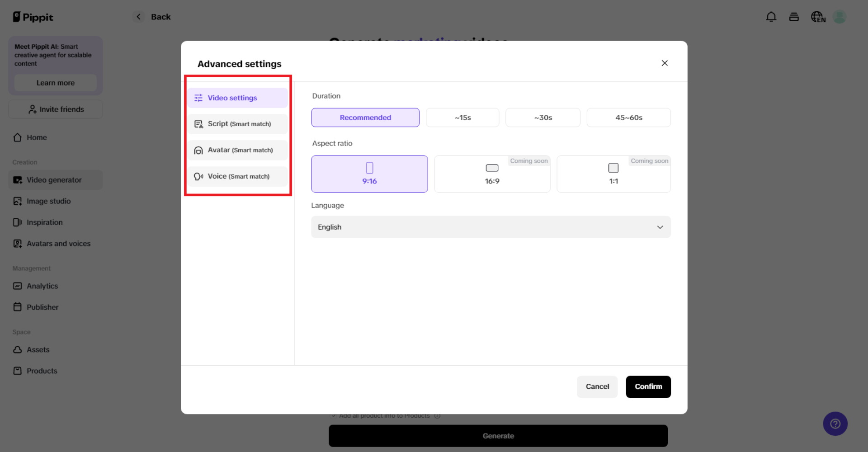Screen dimensions: 868x452
Task: Click the EN language globe icon
Action: click(x=817, y=17)
